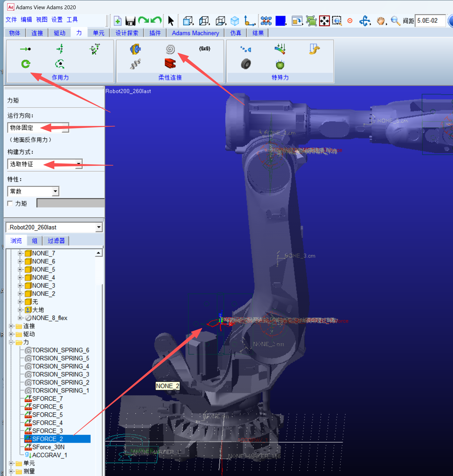Select the green Gravity icon
Image resolution: width=453 pixels, height=476 pixels.
(280, 64)
